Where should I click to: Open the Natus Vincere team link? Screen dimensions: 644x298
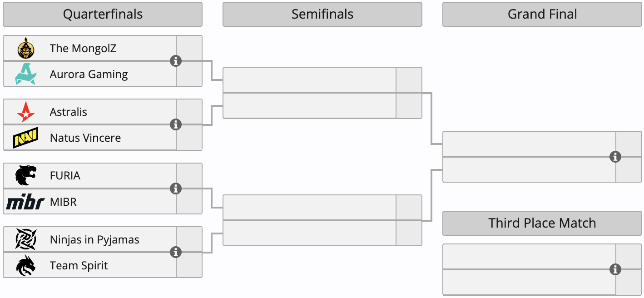pos(85,138)
